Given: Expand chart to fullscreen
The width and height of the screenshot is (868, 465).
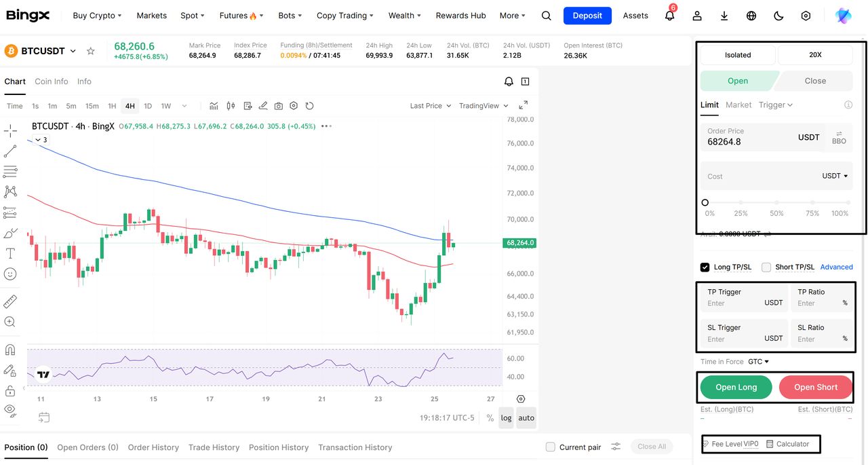Looking at the screenshot, I should (x=524, y=106).
